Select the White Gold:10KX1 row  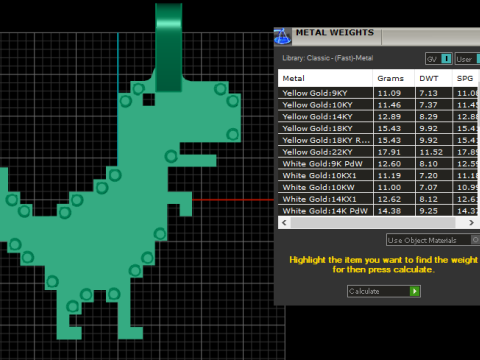pos(379,176)
